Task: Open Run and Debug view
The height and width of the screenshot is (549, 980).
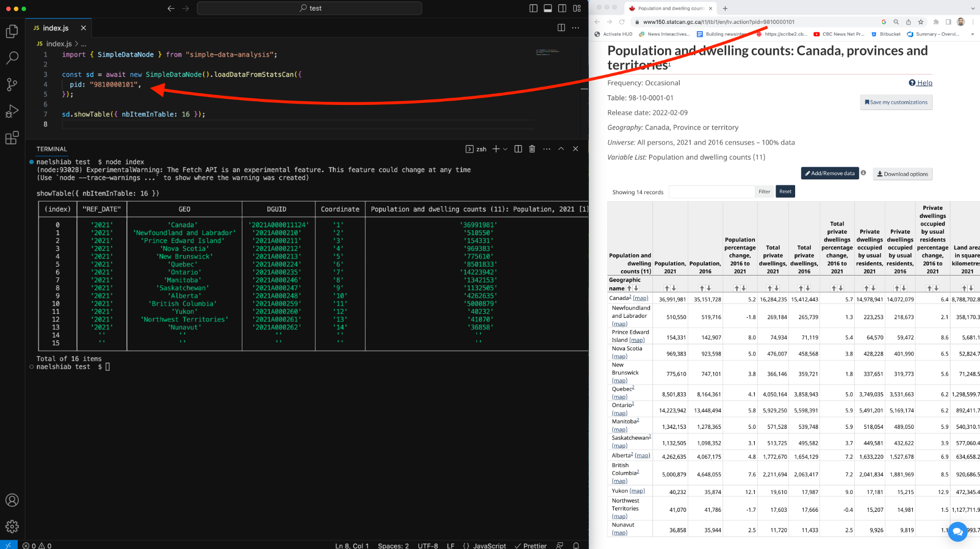Action: point(12,111)
